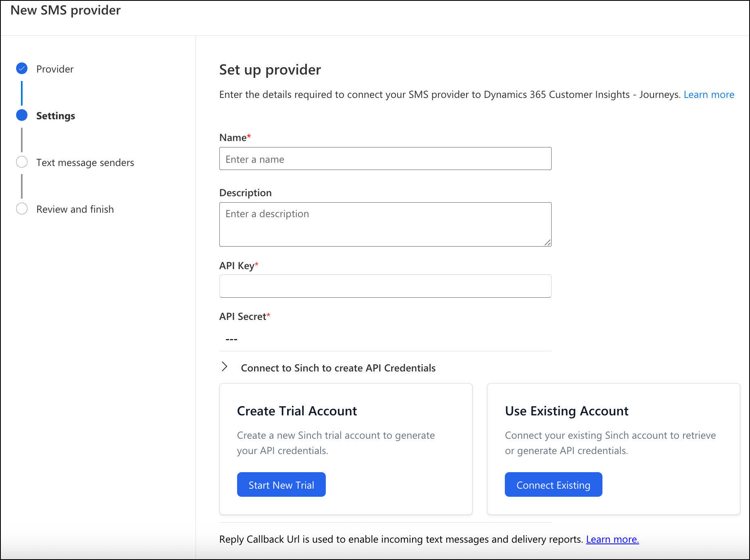This screenshot has height=560, width=750.
Task: Select the filled Settings step circle
Action: tap(21, 115)
